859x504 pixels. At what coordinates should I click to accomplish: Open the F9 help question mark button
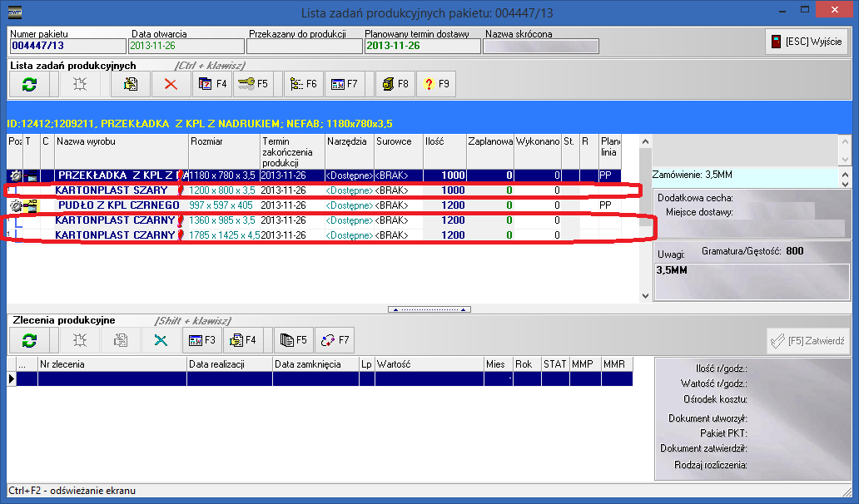436,83
